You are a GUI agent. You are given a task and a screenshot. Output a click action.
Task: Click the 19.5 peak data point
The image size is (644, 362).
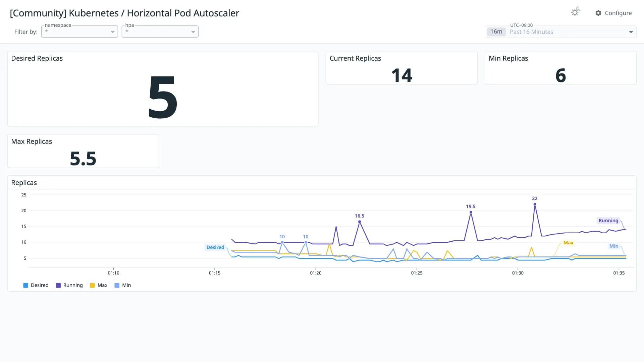[x=471, y=212]
